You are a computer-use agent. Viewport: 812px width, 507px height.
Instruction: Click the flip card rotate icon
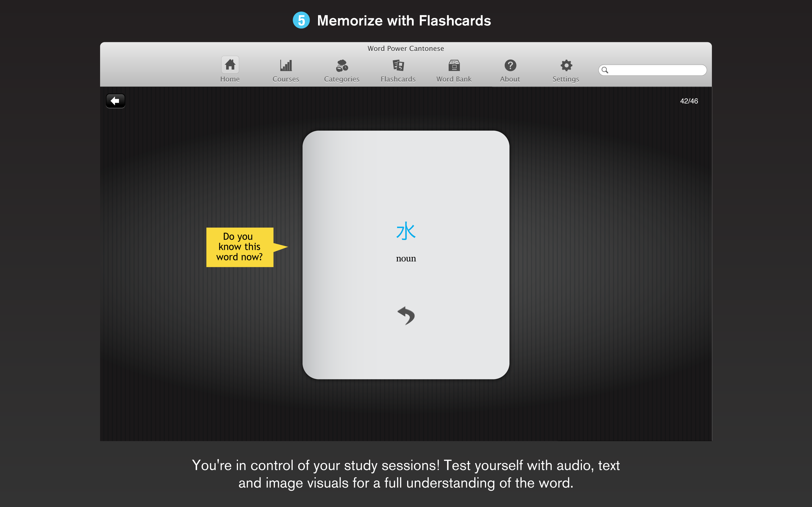click(405, 315)
